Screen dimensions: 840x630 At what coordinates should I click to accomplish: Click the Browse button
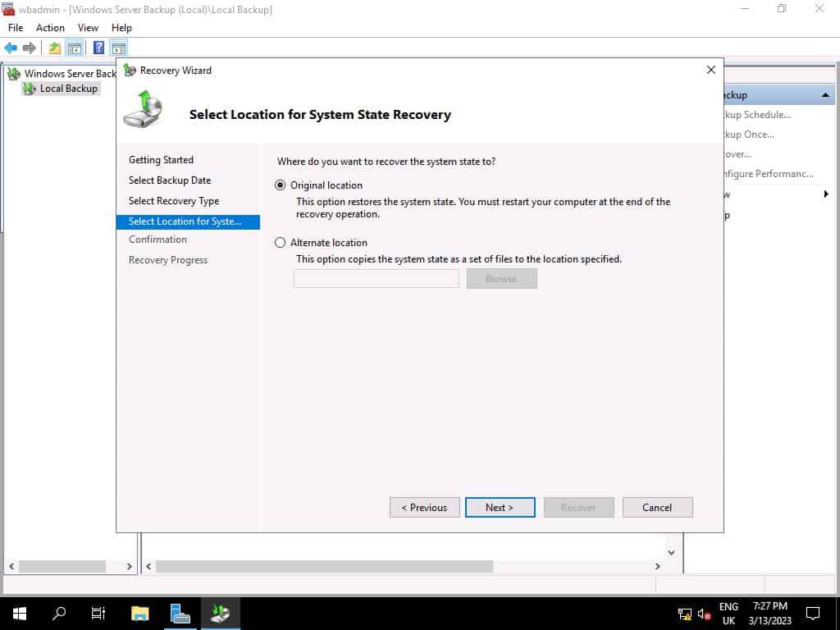[x=501, y=279]
